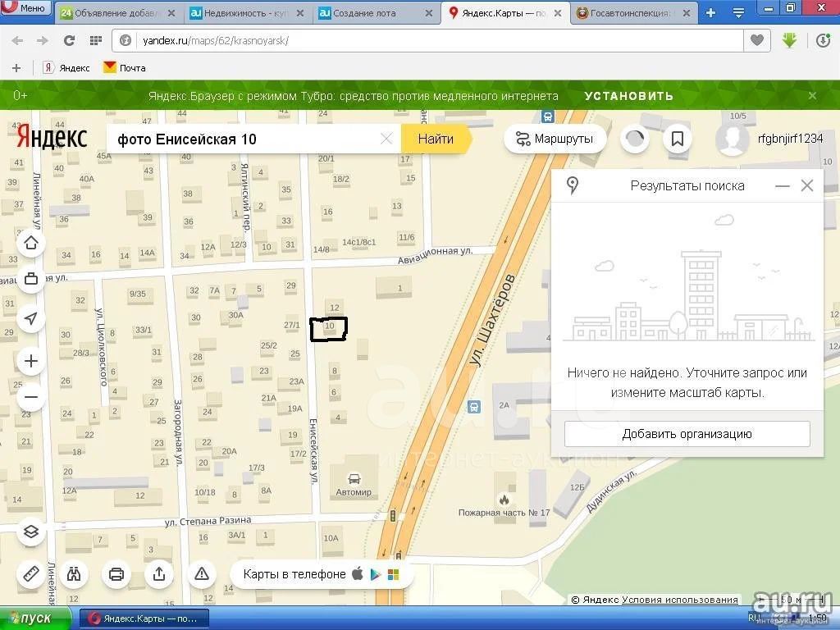Image resolution: width=840 pixels, height=630 pixels.
Task: Open Google Play link for maps
Action: 375,574
